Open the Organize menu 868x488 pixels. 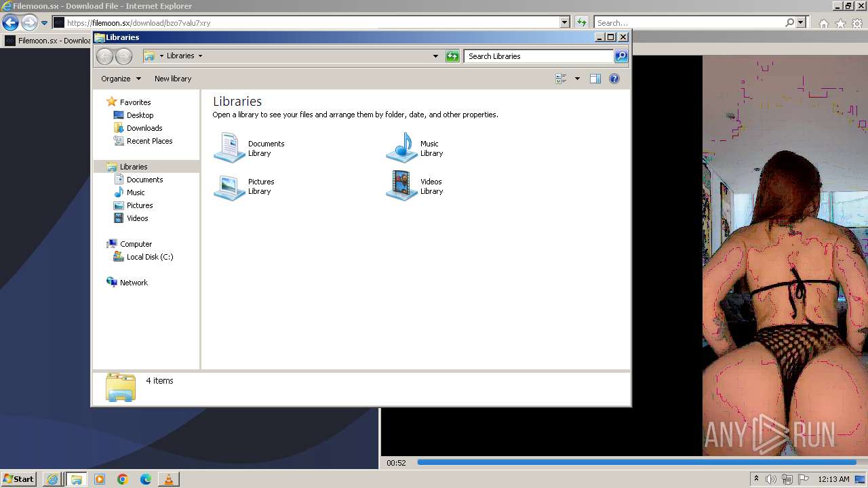(x=121, y=79)
